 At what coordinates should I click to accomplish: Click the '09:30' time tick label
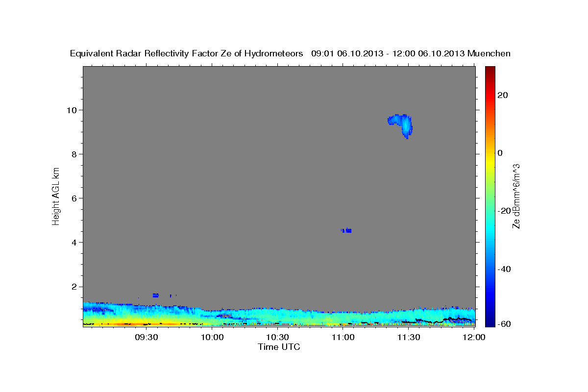pos(147,338)
